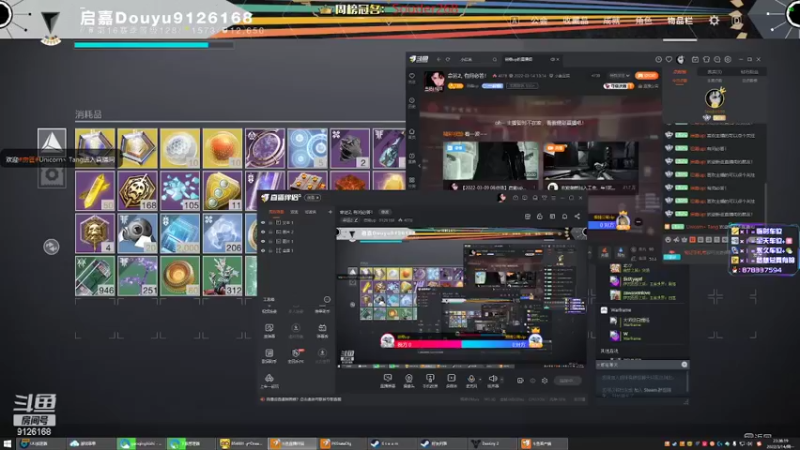Viewport: 800px width, 450px height.
Task: Open the right video thumbnail in Douyu client
Action: [x=590, y=161]
